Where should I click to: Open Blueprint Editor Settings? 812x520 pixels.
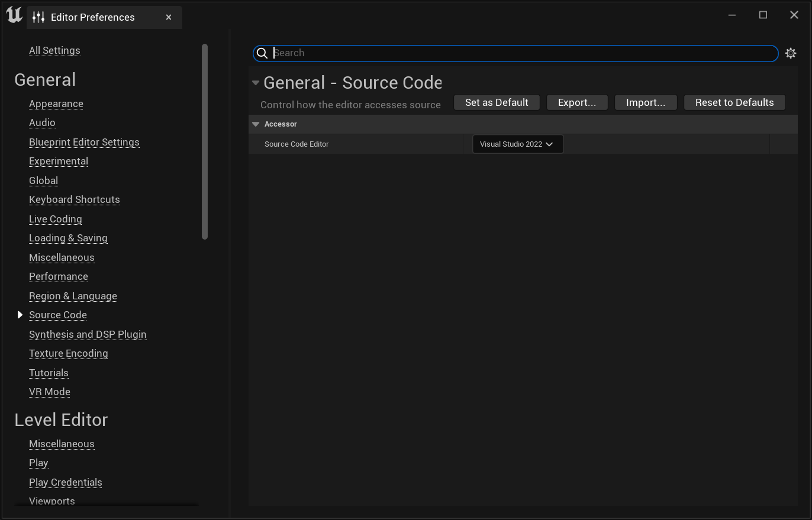point(84,142)
